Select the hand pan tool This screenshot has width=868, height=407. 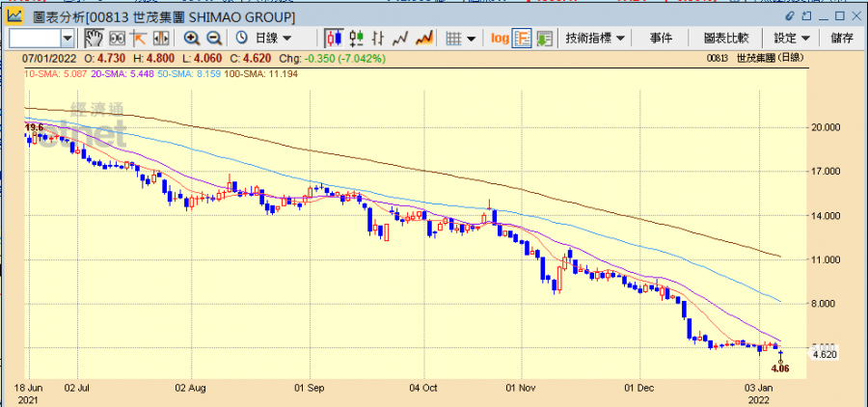click(94, 39)
